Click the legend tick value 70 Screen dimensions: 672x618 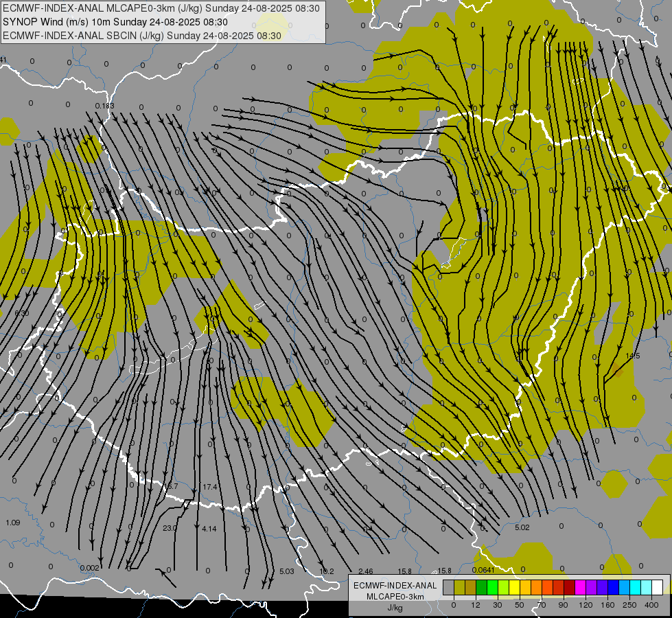click(x=542, y=605)
